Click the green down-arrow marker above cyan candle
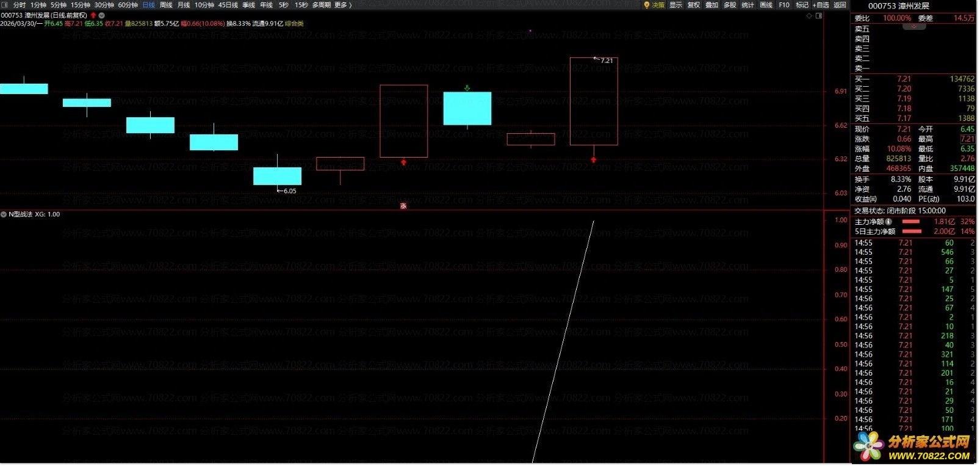980x466 pixels. point(467,88)
